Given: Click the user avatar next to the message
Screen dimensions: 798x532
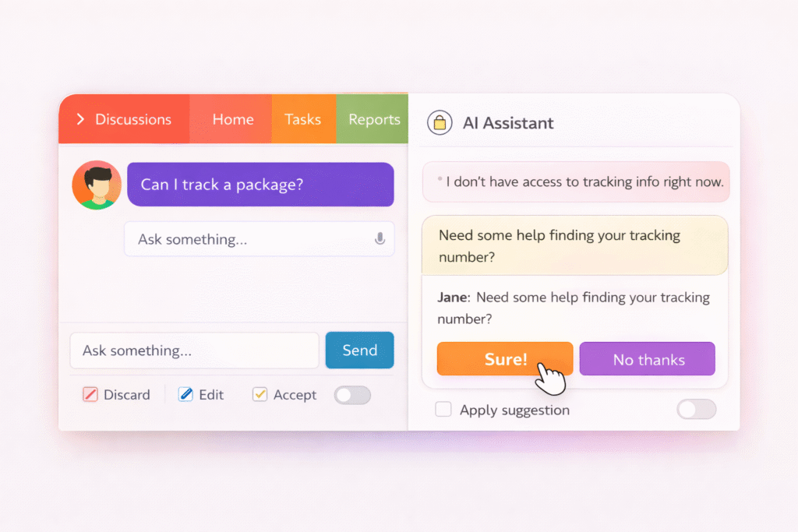Looking at the screenshot, I should click(97, 185).
